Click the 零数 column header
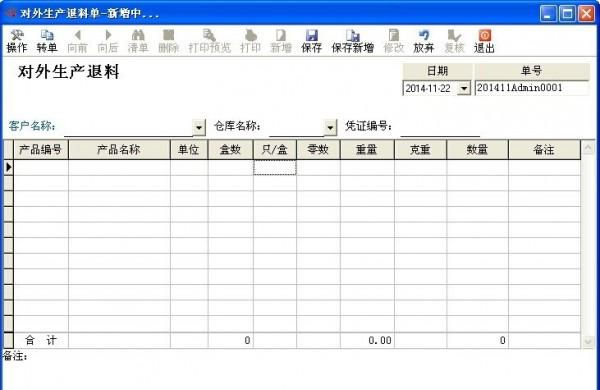 318,150
